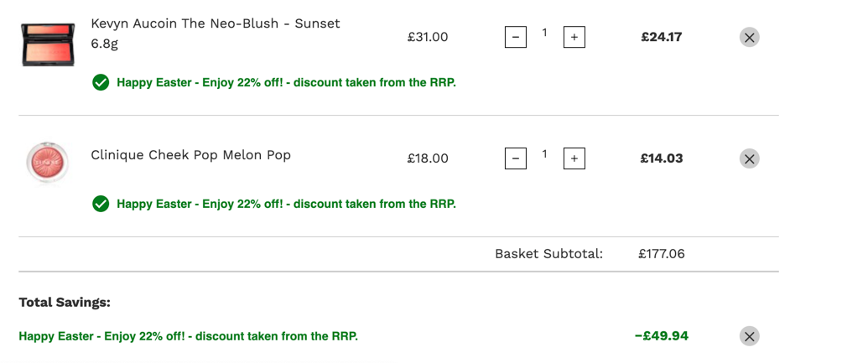Screen dimensions: 868x363
Task: Click the Happy Easter offer text under Clinique
Action: click(x=286, y=205)
